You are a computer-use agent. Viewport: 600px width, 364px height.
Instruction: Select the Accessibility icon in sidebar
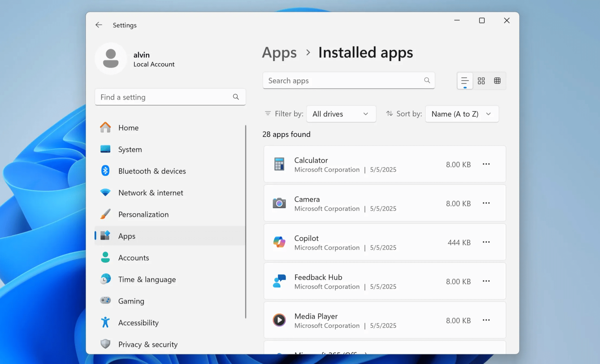click(x=105, y=322)
